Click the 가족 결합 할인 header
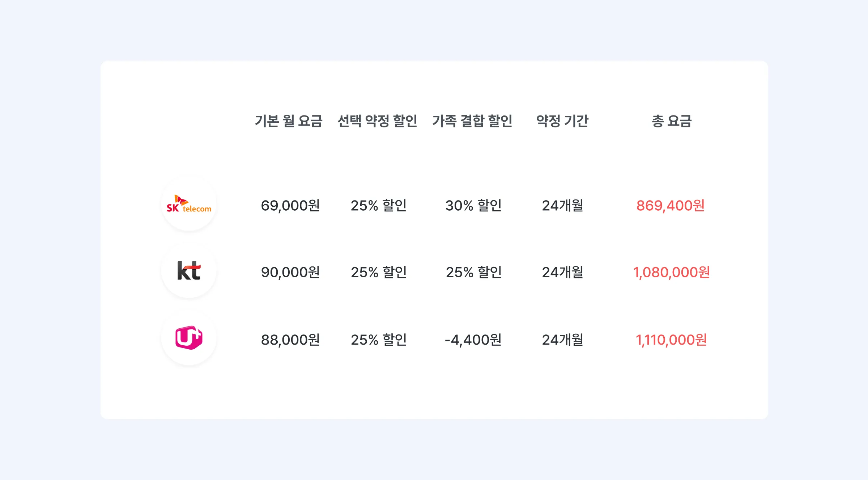The image size is (868, 480). [472, 121]
